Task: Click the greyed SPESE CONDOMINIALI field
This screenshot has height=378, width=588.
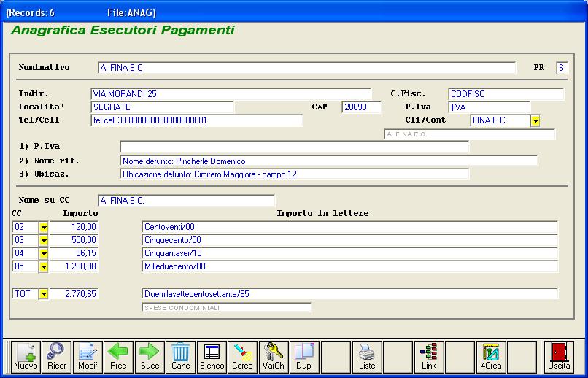Action: click(x=226, y=307)
